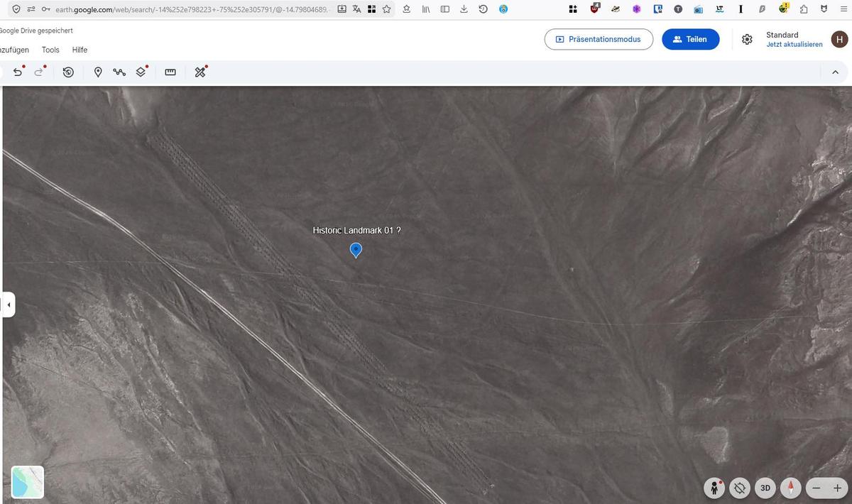The width and height of the screenshot is (852, 504).
Task: Open the Tools menu
Action: point(50,50)
